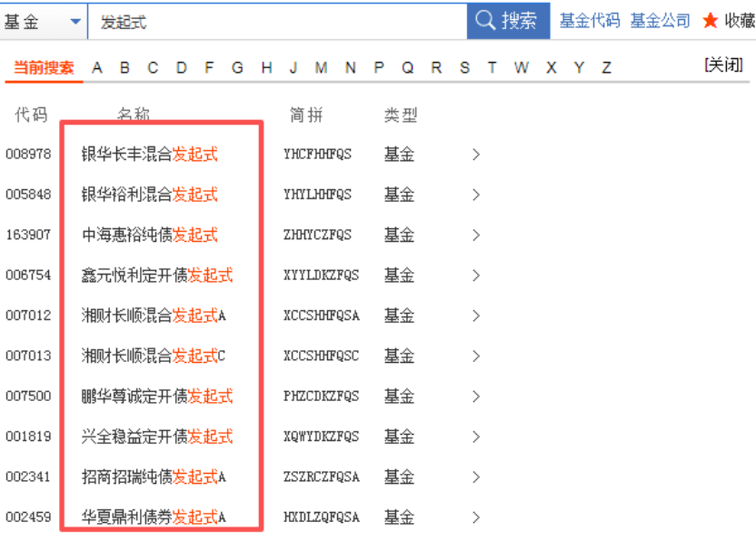756x542 pixels.
Task: Select the letter A tab
Action: [x=97, y=67]
